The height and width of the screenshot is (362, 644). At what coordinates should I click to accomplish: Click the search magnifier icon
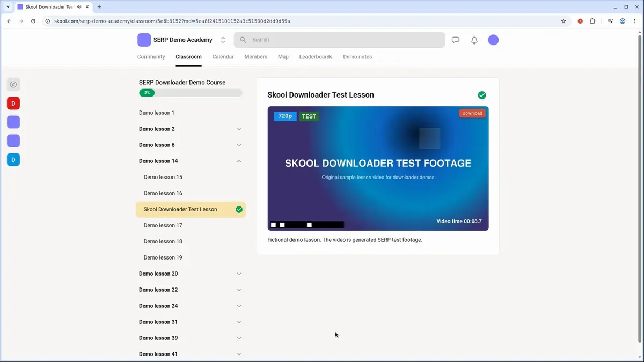point(243,40)
